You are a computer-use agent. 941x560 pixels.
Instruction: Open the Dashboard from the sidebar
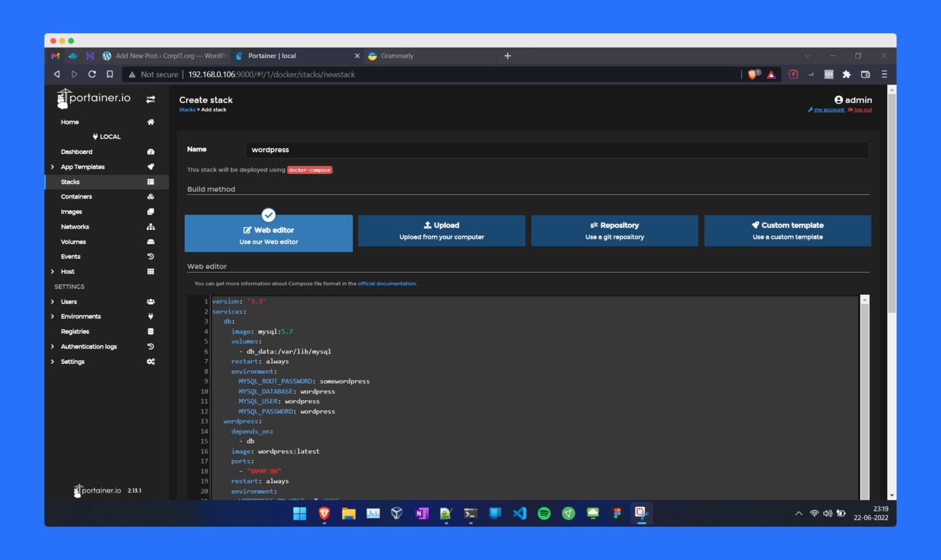point(77,151)
